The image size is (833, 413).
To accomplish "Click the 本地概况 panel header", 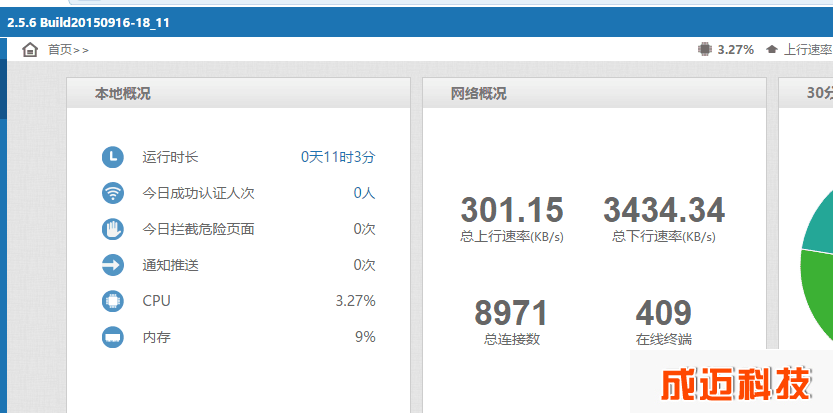I will [x=239, y=94].
